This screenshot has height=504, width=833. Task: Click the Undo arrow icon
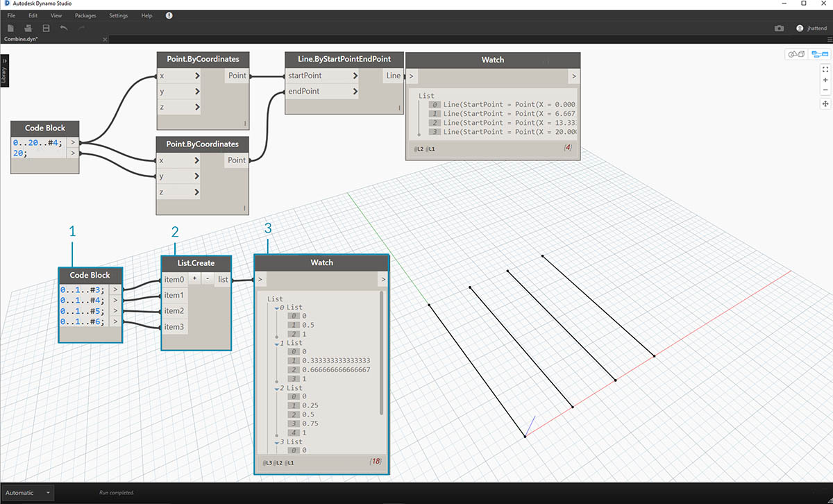coord(64,28)
